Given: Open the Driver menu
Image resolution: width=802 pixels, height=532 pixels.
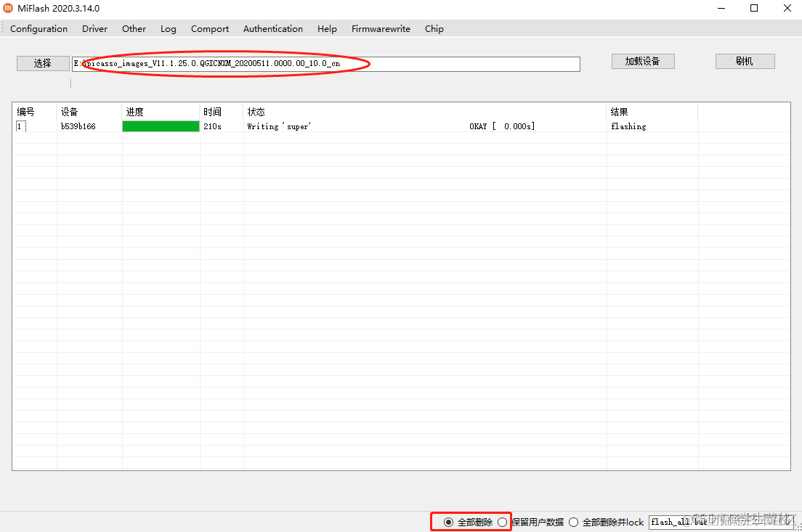Looking at the screenshot, I should click(94, 29).
